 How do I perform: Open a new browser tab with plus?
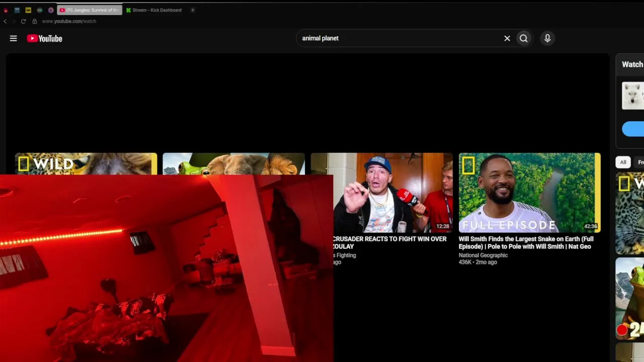(192, 10)
